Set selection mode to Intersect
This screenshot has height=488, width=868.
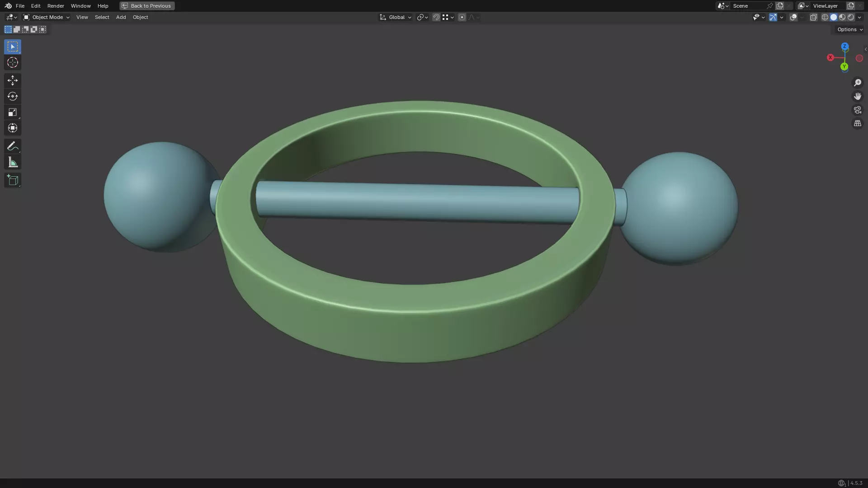click(42, 29)
